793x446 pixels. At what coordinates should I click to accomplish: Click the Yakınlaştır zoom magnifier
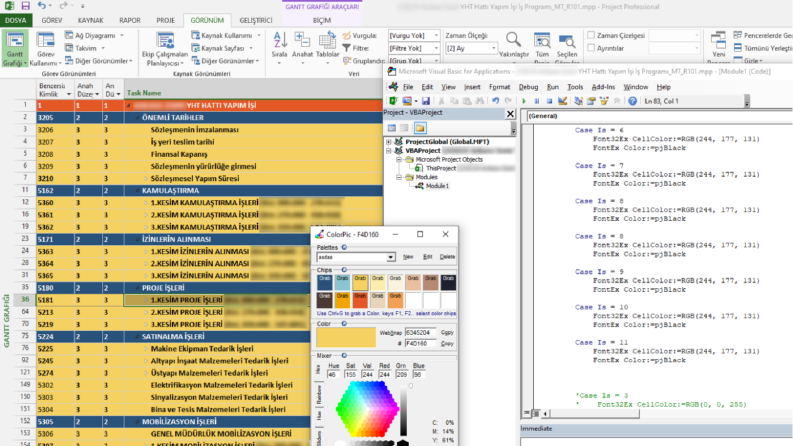[513, 46]
